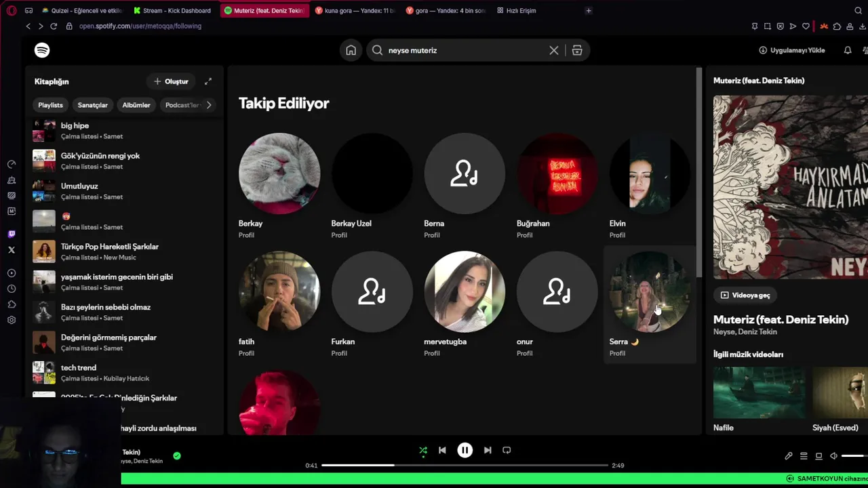The image size is (868, 488).
Task: Toggle repeat mode
Action: point(507,450)
